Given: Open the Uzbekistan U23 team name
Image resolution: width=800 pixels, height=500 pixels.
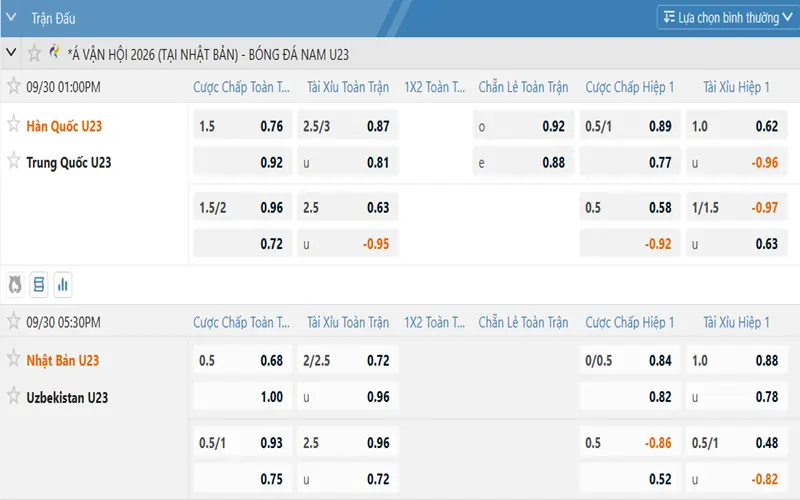Looking at the screenshot, I should 67,397.
